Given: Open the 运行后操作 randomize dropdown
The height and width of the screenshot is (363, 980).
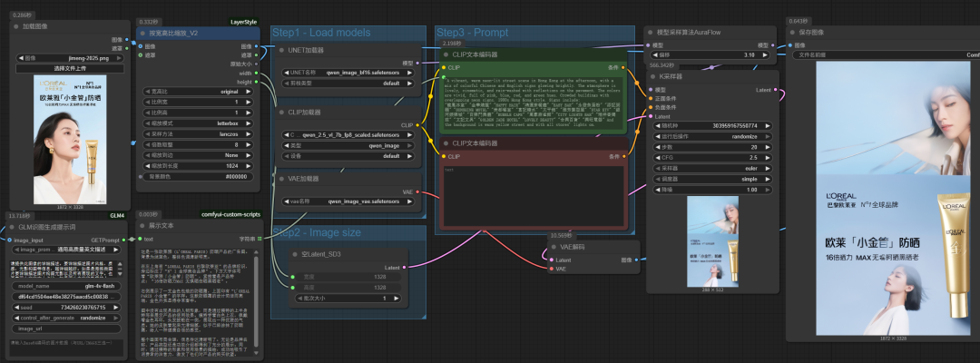Looking at the screenshot, I should (x=712, y=136).
